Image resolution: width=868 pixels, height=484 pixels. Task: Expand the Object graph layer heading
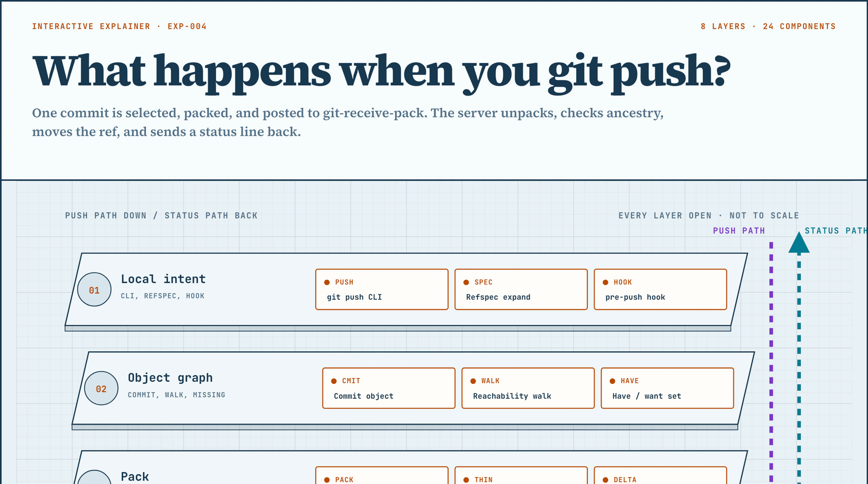(x=170, y=377)
